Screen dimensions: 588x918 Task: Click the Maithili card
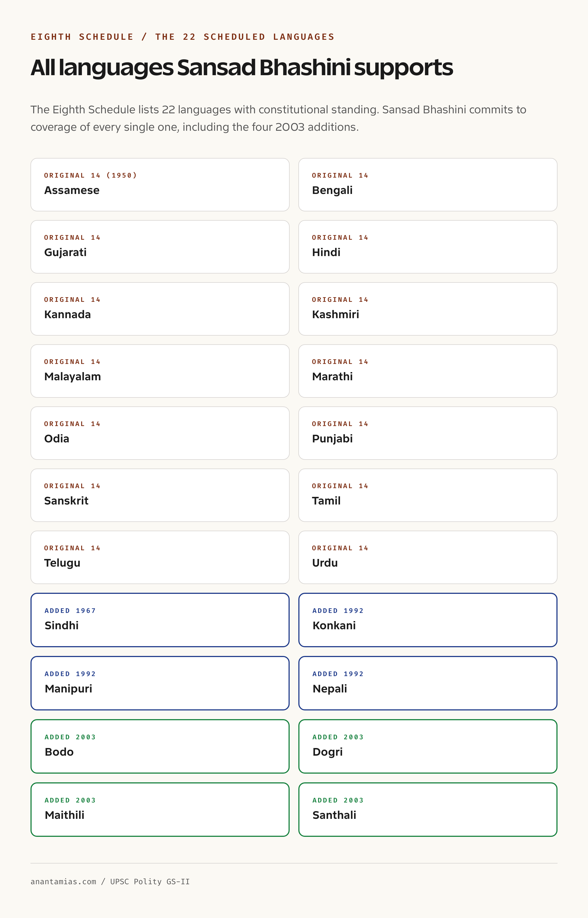160,810
